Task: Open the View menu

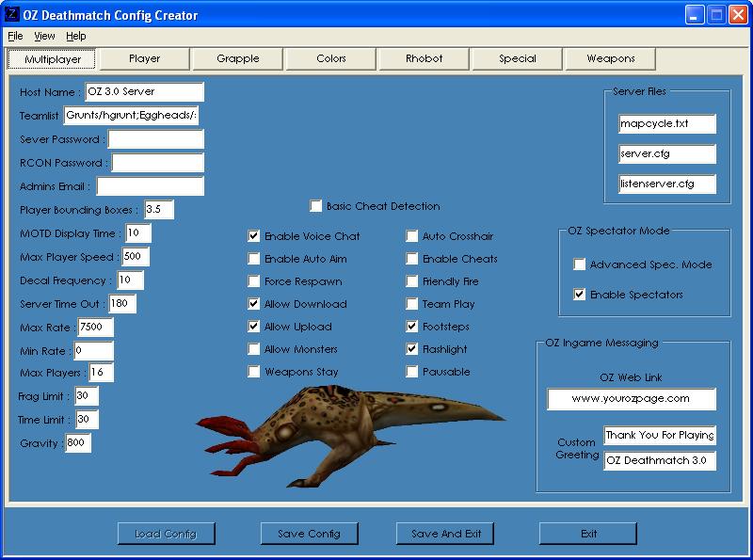Action: 44,36
